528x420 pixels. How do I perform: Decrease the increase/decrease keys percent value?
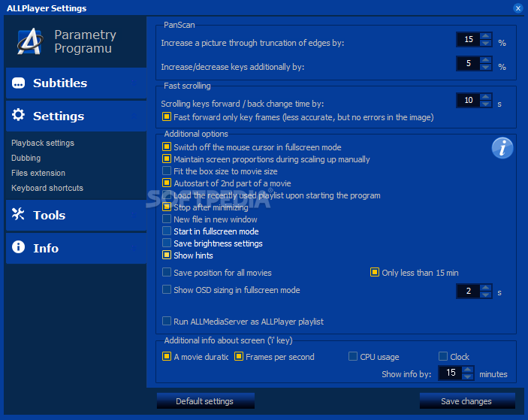(485, 67)
